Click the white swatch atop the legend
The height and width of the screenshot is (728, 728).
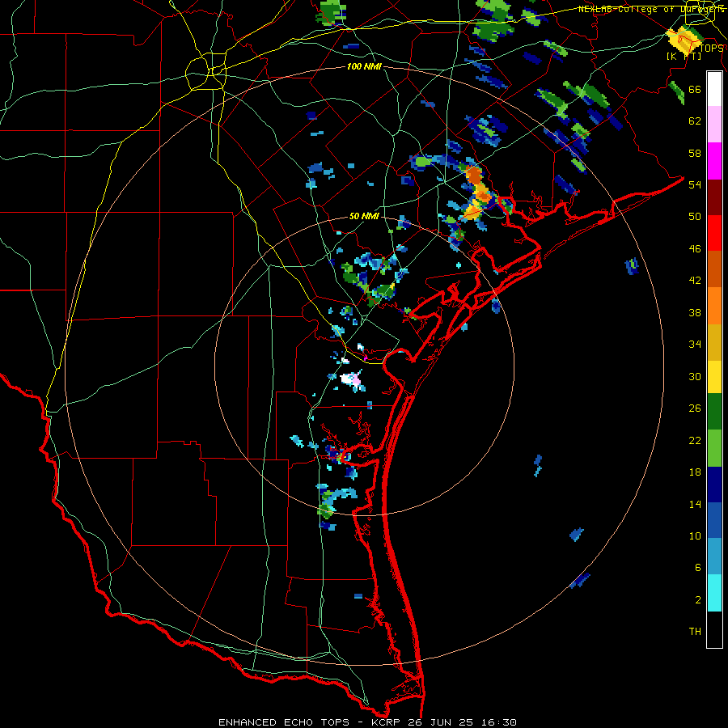coord(714,89)
